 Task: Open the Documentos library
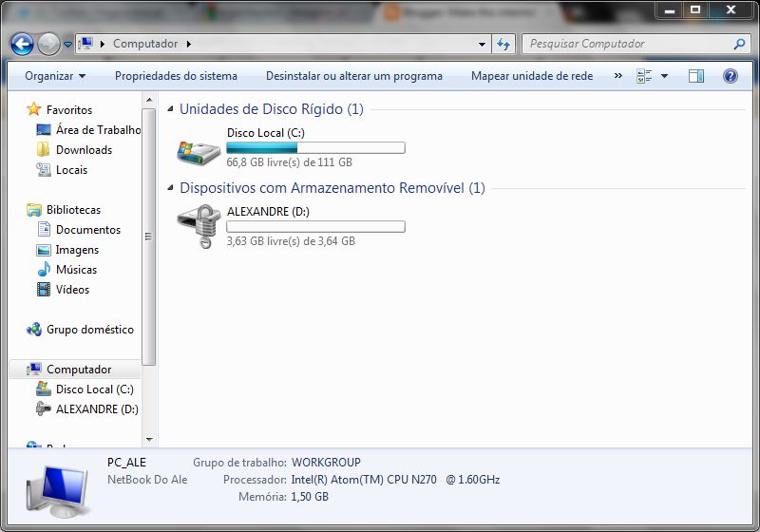(88, 230)
